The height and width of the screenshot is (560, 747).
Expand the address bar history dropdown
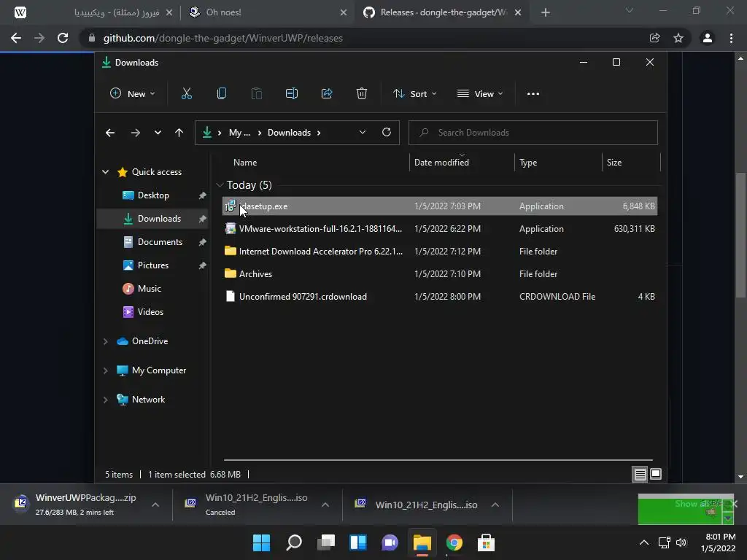tap(362, 133)
